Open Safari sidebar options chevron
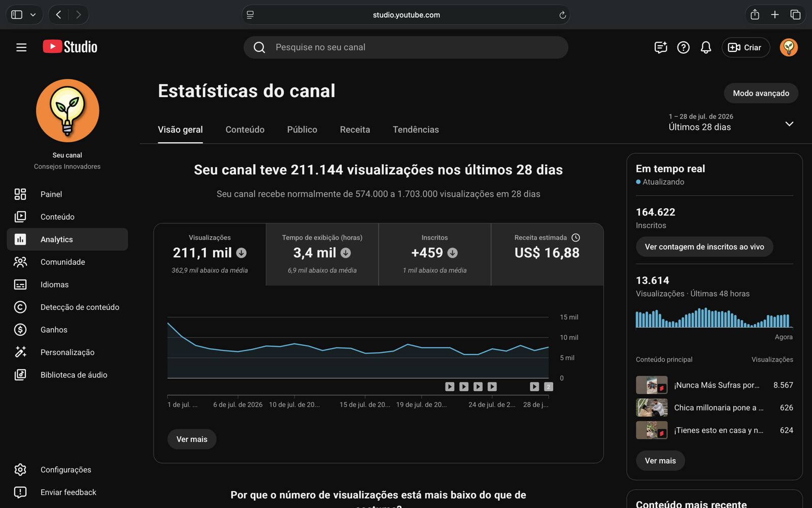 33,15
